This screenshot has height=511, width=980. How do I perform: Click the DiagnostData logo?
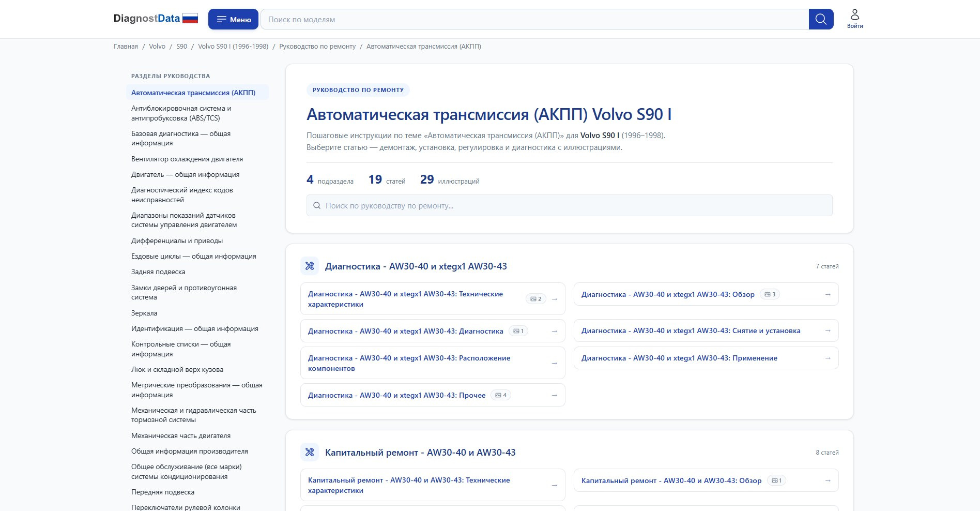coord(147,19)
